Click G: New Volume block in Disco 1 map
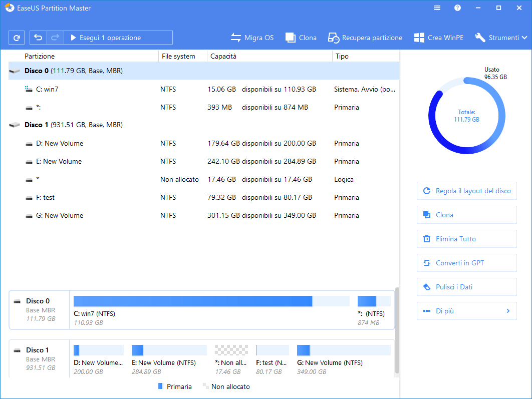The height and width of the screenshot is (399, 532). click(344, 359)
